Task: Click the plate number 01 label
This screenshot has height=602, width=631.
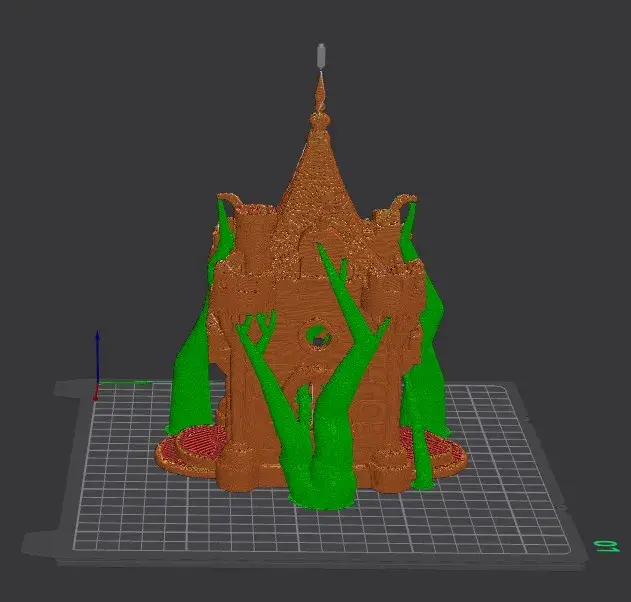Action: [x=607, y=546]
